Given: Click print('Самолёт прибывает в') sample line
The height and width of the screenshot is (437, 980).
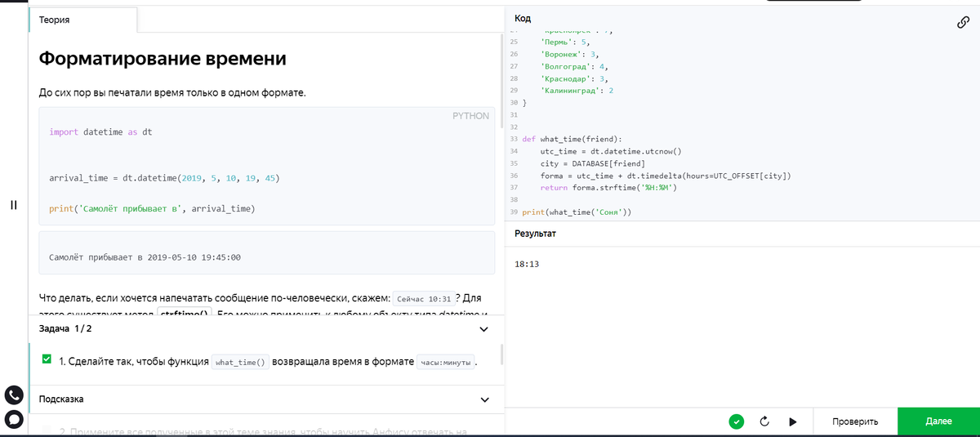Looking at the screenshot, I should (x=152, y=208).
